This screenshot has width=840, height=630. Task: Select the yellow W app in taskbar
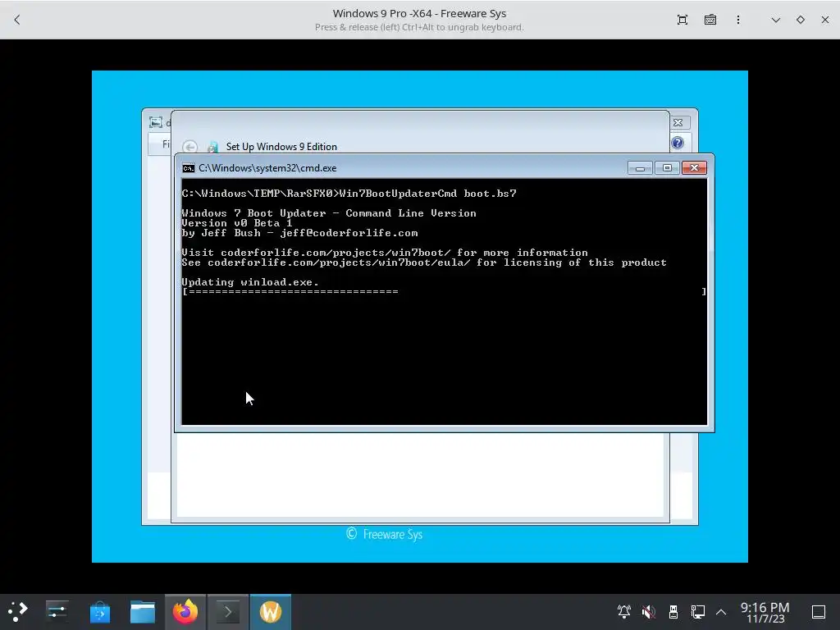click(271, 612)
